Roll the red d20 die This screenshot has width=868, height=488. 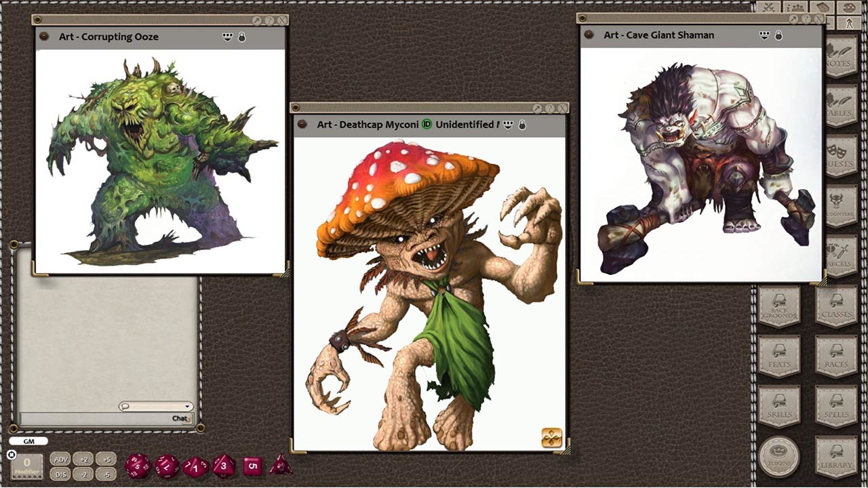136,466
